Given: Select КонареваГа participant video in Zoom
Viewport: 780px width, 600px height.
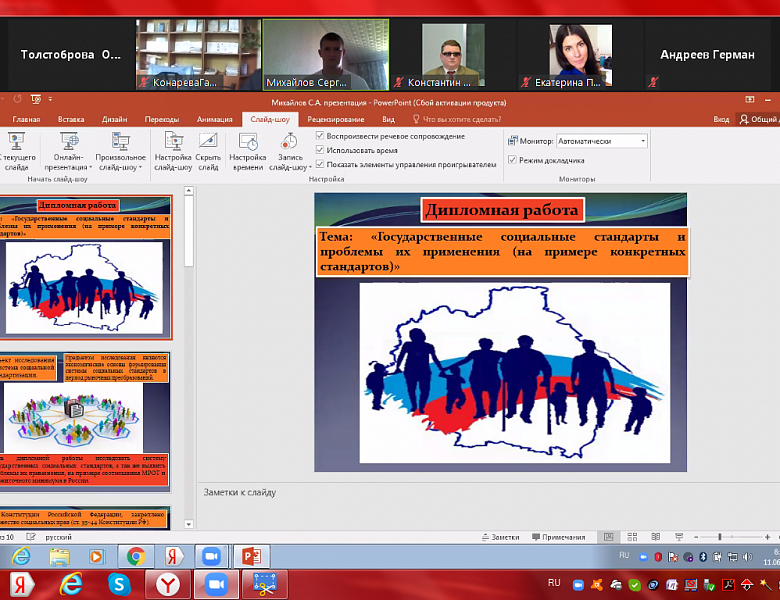Looking at the screenshot, I should click(x=198, y=55).
